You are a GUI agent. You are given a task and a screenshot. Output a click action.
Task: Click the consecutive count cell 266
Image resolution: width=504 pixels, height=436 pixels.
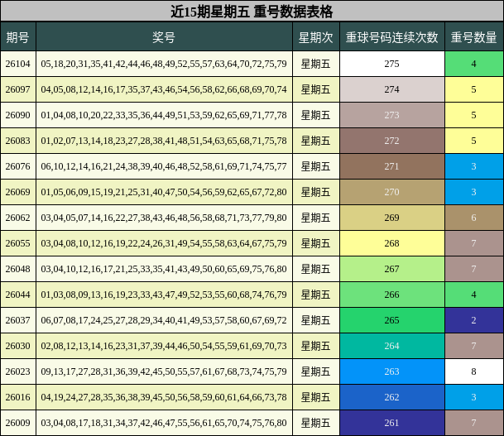click(x=392, y=295)
